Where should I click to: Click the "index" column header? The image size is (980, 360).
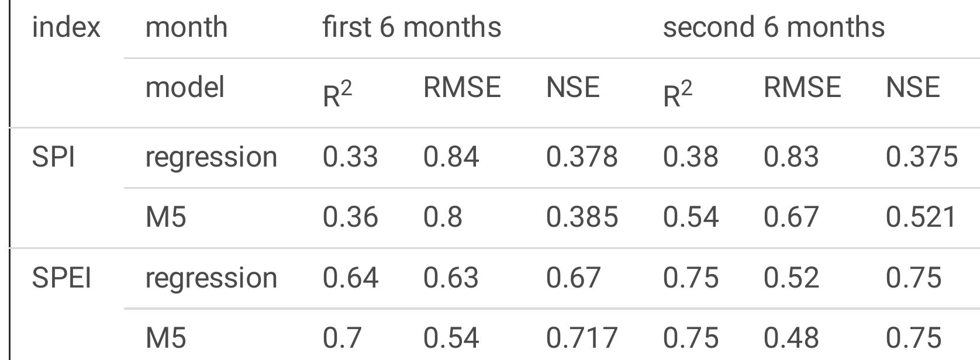(x=66, y=27)
